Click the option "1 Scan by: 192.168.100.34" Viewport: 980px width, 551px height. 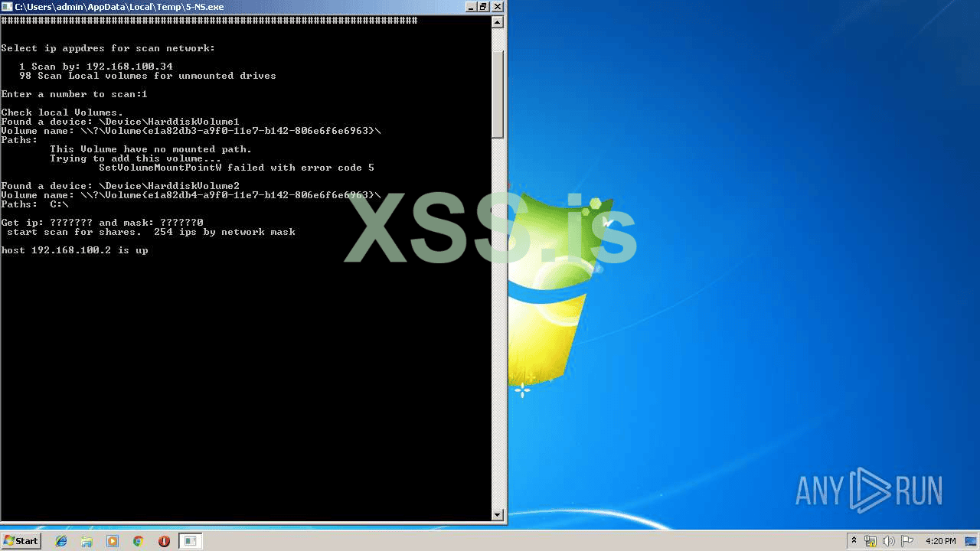coord(96,67)
